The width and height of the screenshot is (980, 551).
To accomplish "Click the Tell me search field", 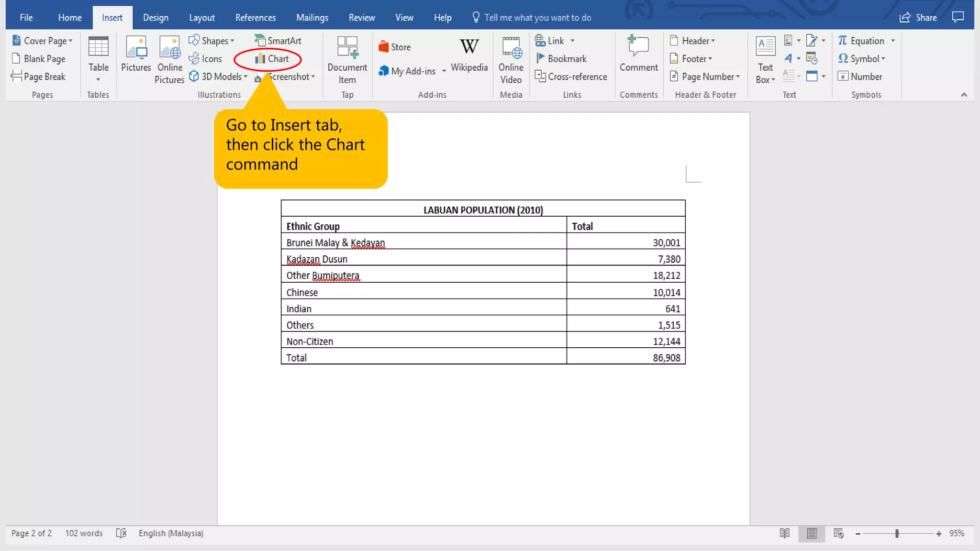I will pyautogui.click(x=537, y=18).
